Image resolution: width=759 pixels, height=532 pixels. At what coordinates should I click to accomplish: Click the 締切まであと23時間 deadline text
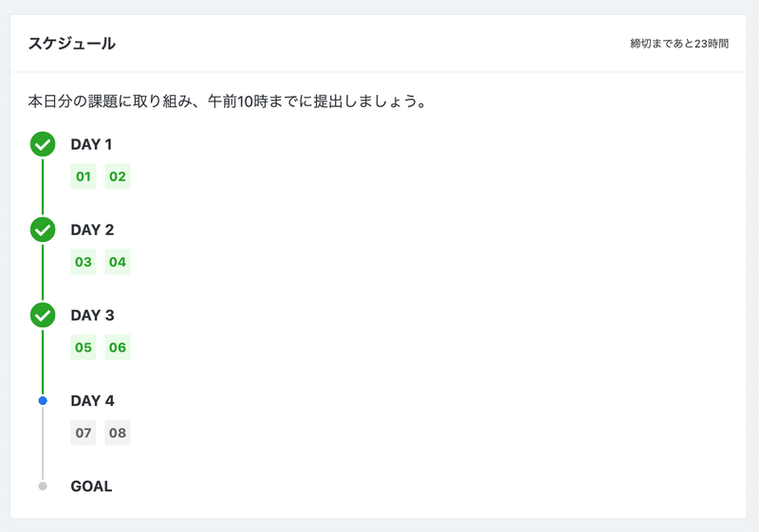(679, 44)
